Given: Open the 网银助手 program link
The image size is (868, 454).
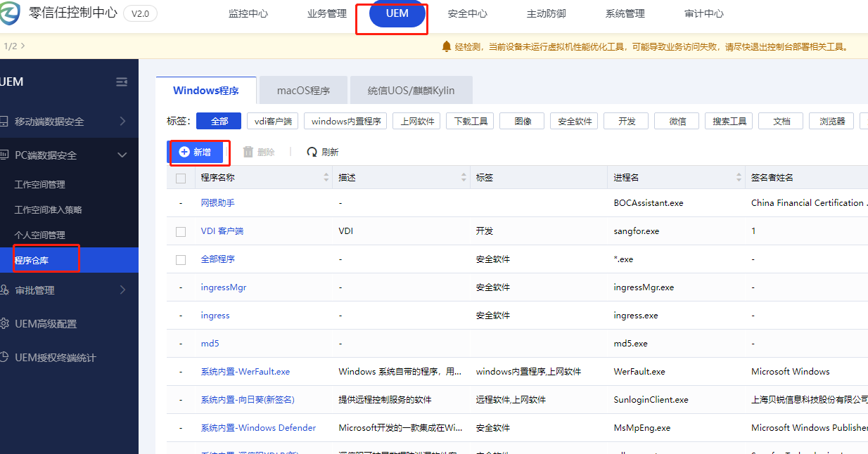Looking at the screenshot, I should 217,203.
